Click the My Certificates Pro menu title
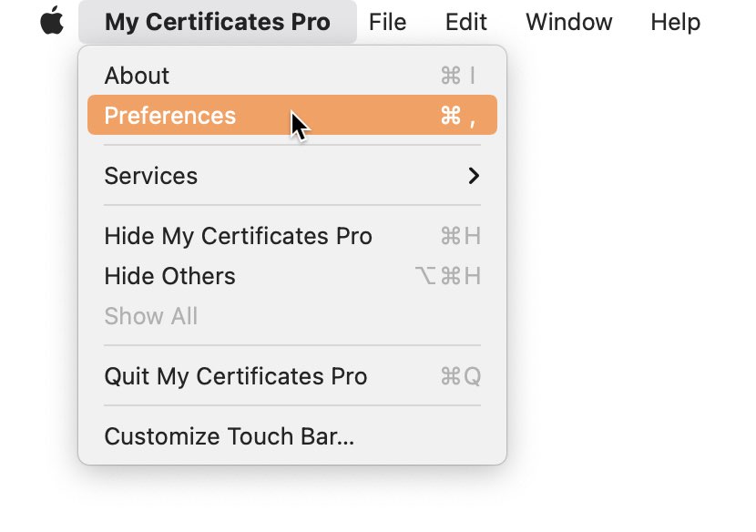756x532 pixels. (218, 22)
